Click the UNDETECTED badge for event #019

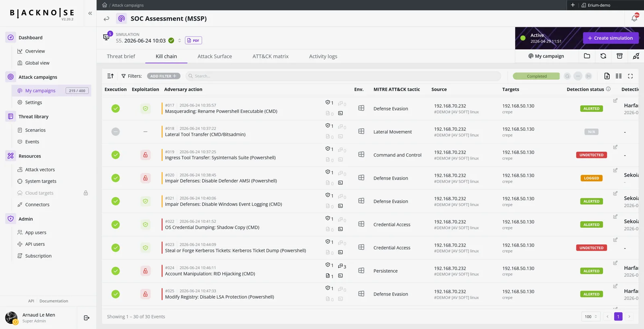[x=591, y=155]
